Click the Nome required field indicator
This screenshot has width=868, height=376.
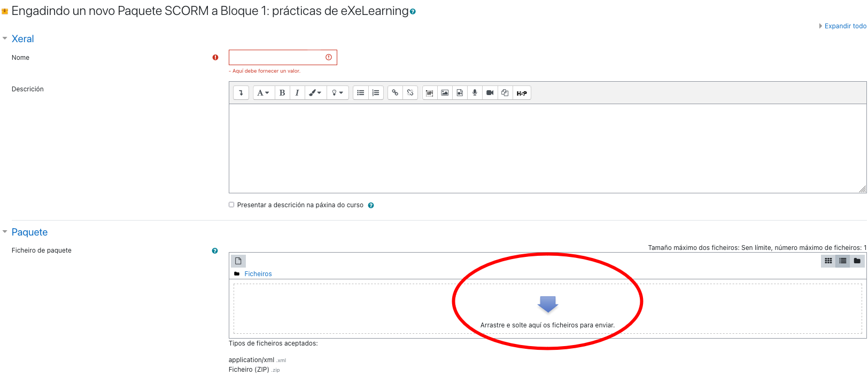215,58
